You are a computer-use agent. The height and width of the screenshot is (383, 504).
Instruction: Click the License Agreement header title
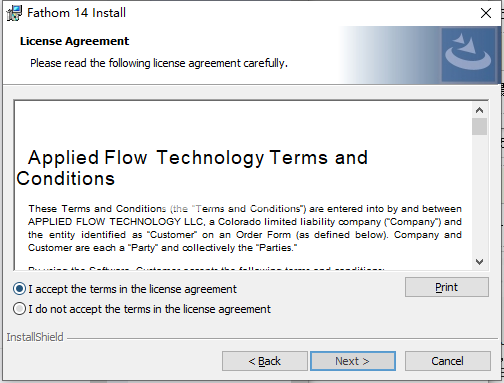(74, 41)
